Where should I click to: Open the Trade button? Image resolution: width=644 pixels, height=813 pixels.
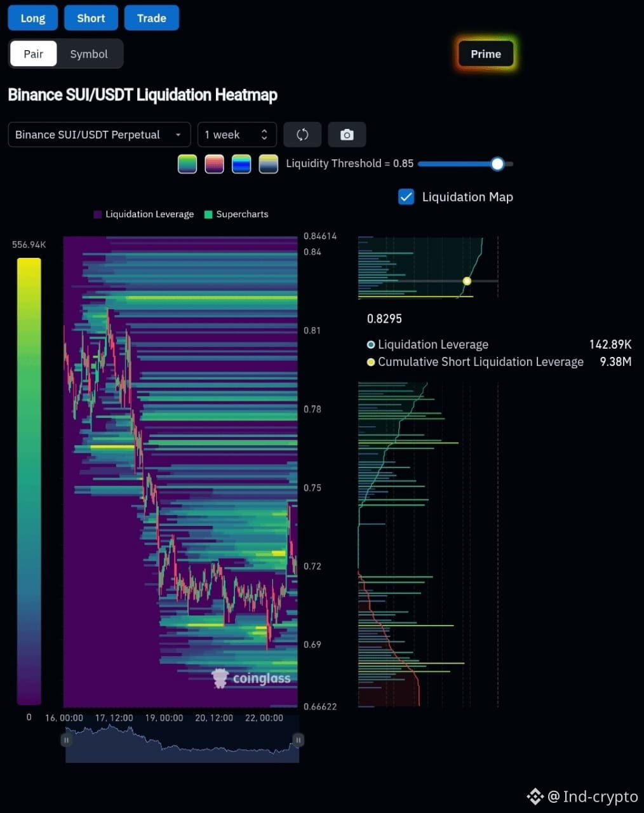click(x=152, y=18)
